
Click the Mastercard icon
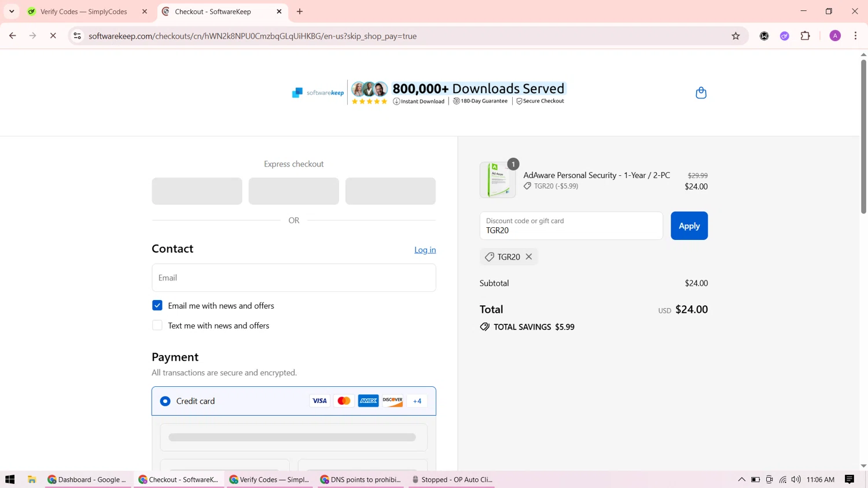pos(344,401)
